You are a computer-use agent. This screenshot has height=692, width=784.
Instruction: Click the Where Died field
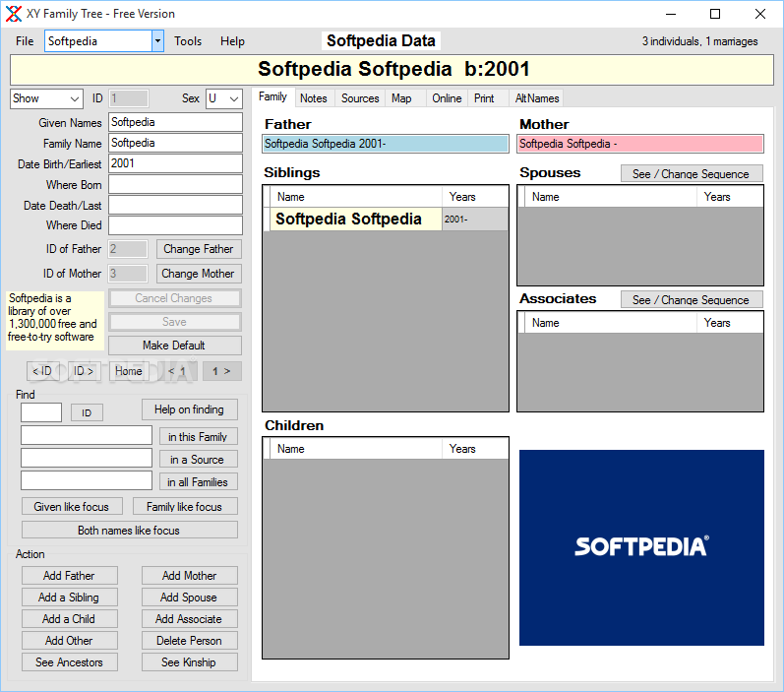175,225
